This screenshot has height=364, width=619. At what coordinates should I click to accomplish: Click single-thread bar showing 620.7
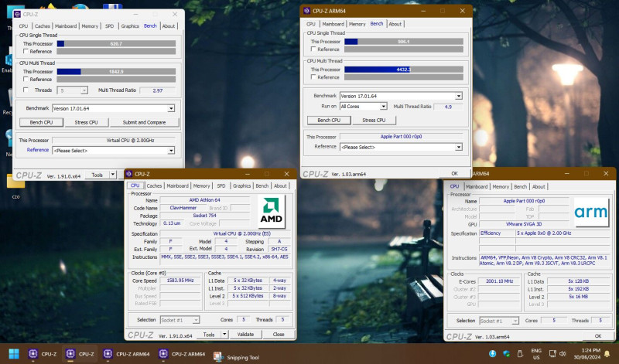[x=116, y=44]
